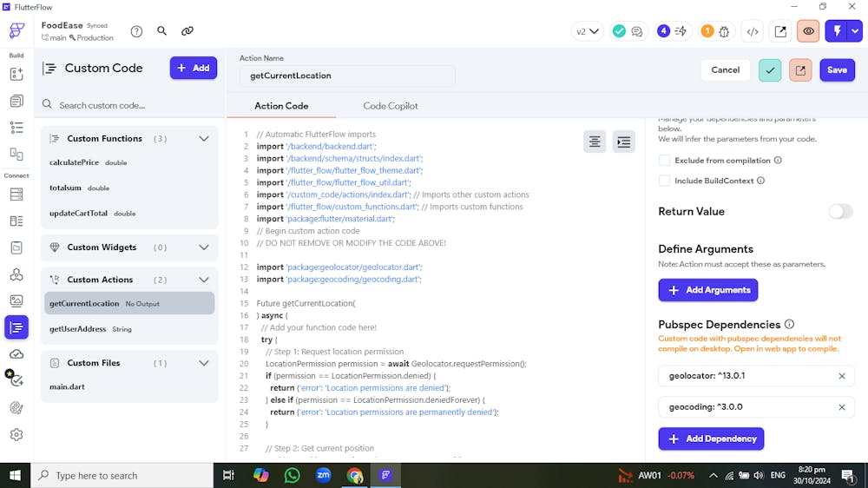This screenshot has width=868, height=488.
Task: Click the Cancel button
Action: pyautogui.click(x=725, y=70)
